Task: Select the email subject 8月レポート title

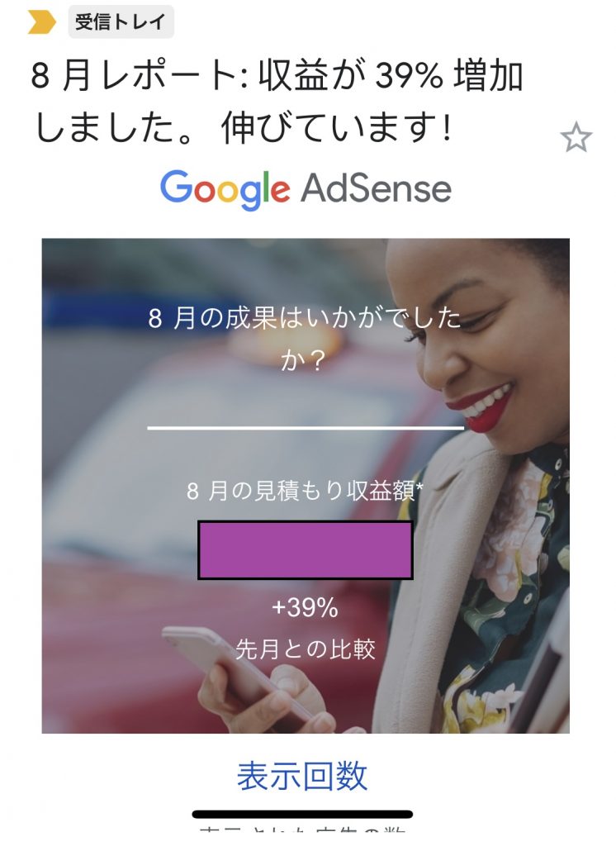Action: (276, 102)
